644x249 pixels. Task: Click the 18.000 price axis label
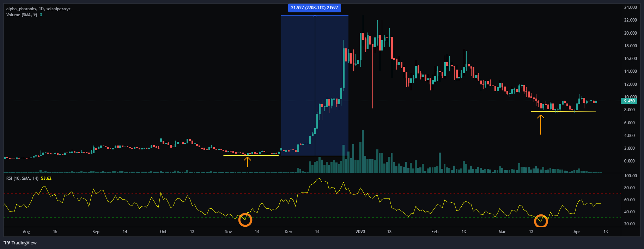pyautogui.click(x=630, y=46)
